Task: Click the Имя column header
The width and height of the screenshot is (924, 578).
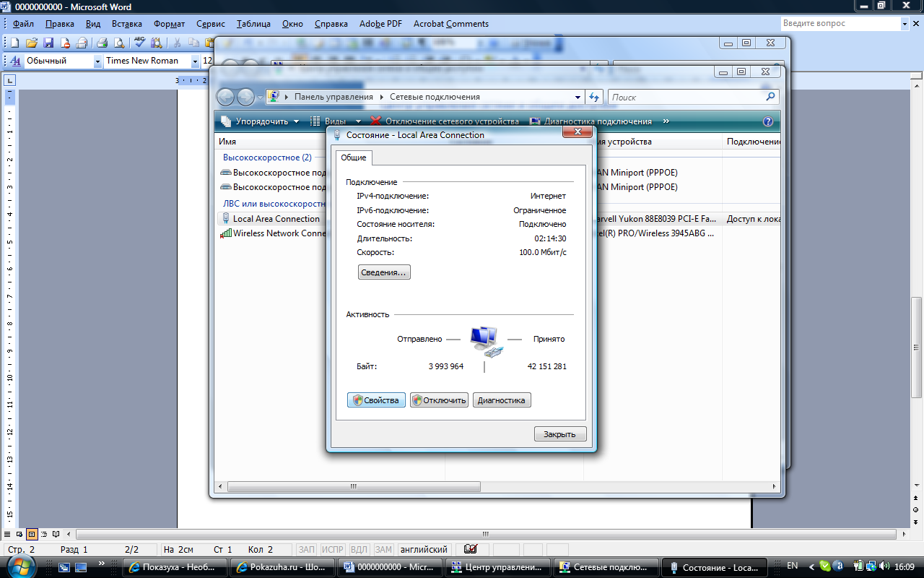Action: click(227, 142)
